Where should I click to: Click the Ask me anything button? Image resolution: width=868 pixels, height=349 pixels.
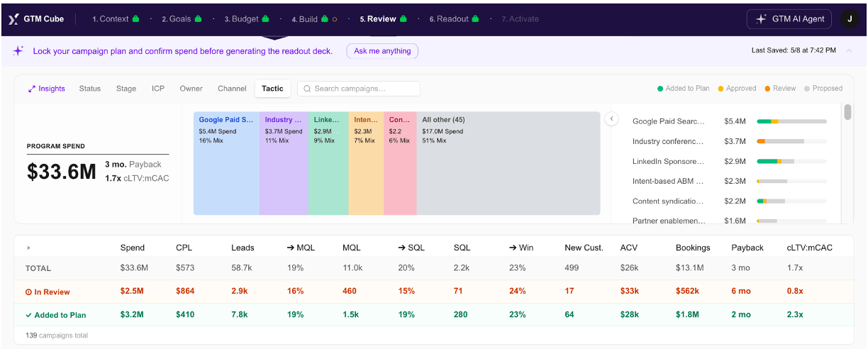[382, 51]
